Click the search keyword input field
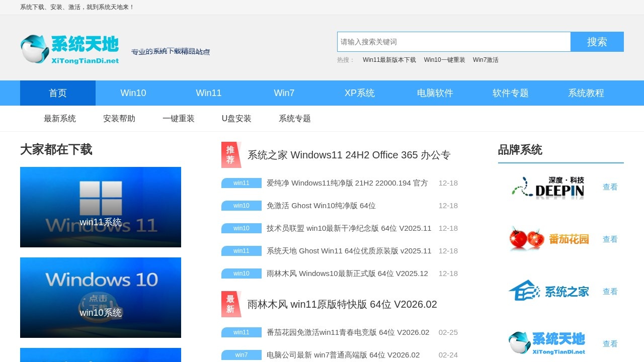644x362 pixels. click(453, 42)
